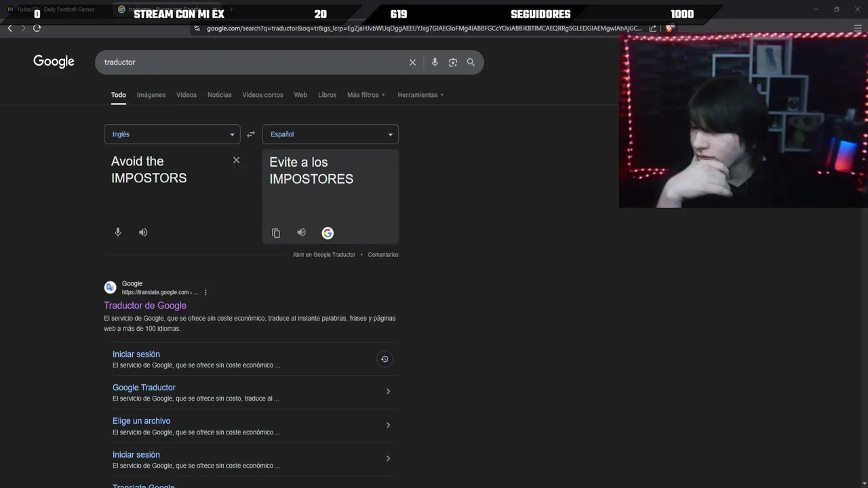Screen dimensions: 868x488
Task: Switch to the Videos tab
Action: 186,95
